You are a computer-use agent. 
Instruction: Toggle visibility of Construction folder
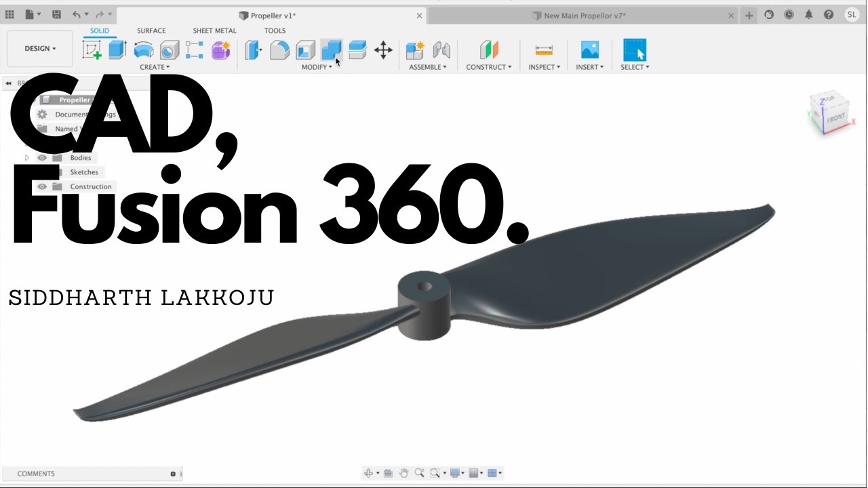tap(42, 187)
